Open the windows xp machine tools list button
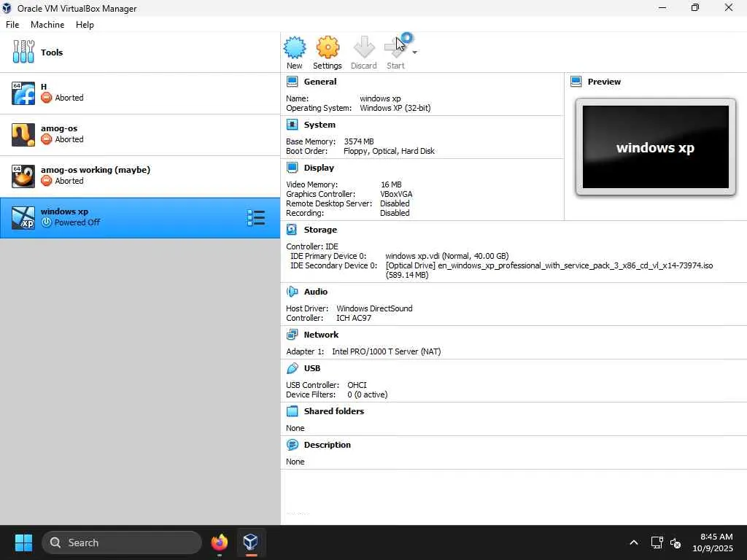Screen dimensions: 747x560 pos(256,217)
